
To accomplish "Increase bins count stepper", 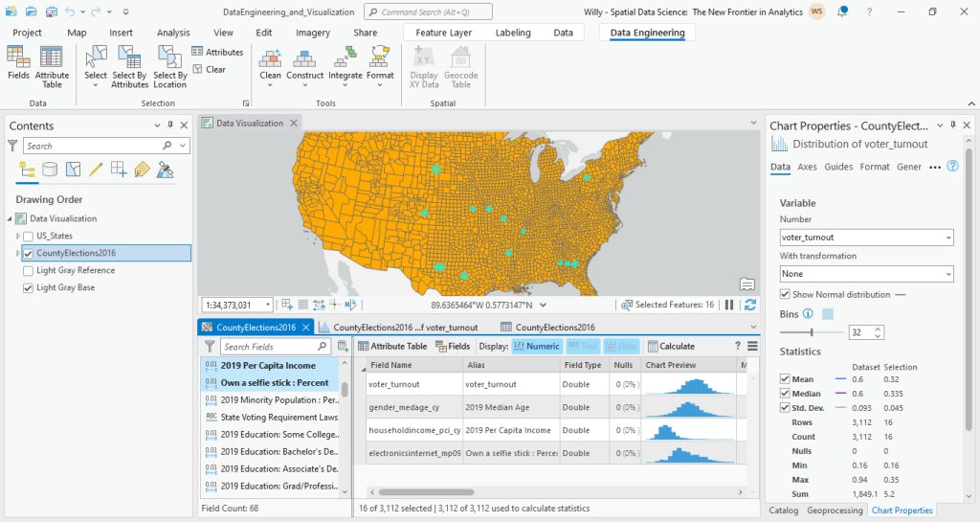I will 879,329.
